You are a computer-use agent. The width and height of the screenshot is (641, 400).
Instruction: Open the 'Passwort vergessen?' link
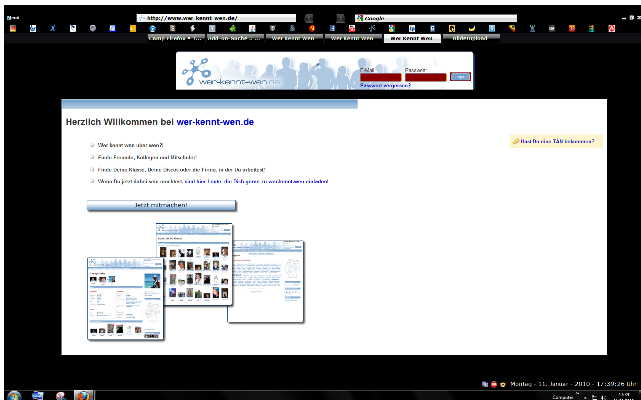pyautogui.click(x=385, y=85)
